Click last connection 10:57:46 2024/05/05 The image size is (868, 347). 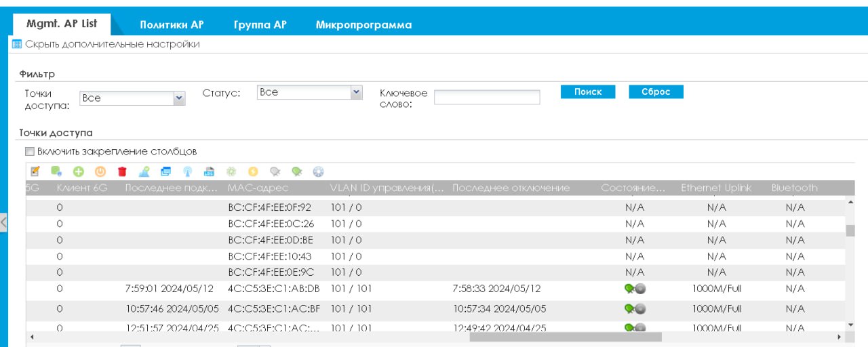pyautogui.click(x=172, y=309)
